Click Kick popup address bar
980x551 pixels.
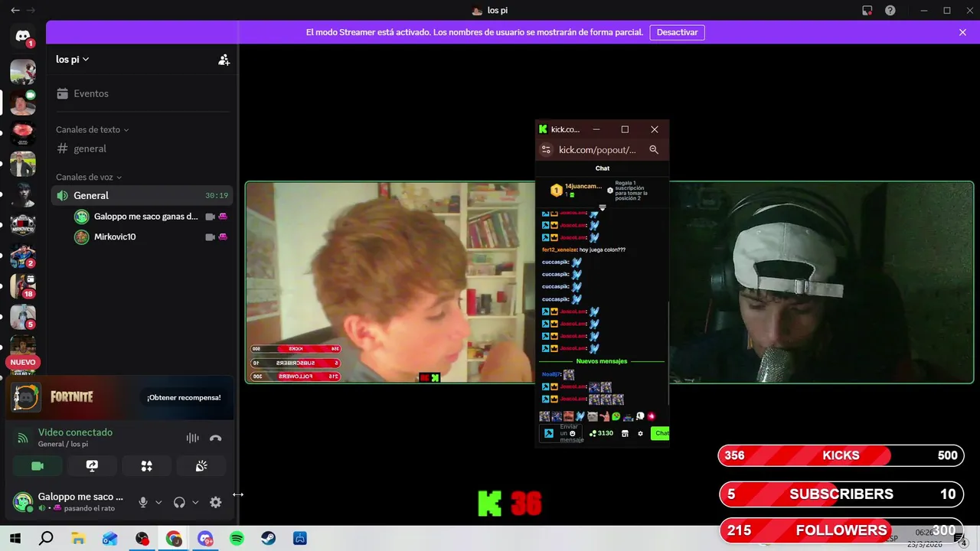pyautogui.click(x=597, y=150)
